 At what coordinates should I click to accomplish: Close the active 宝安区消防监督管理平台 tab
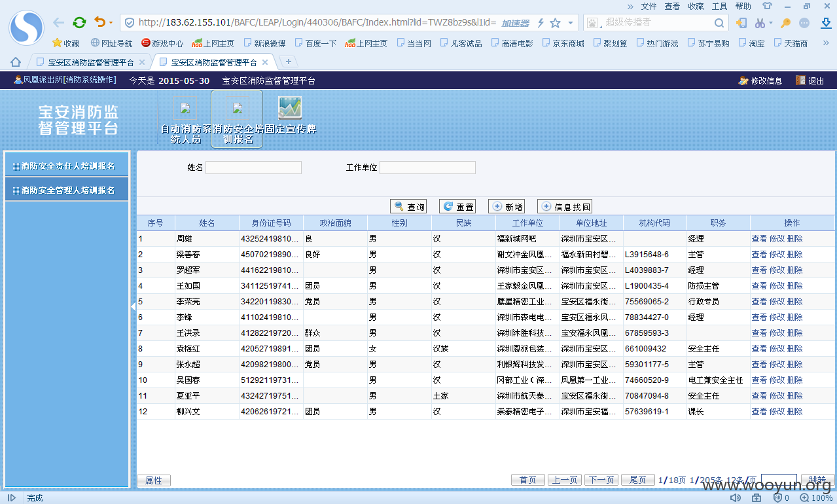265,63
